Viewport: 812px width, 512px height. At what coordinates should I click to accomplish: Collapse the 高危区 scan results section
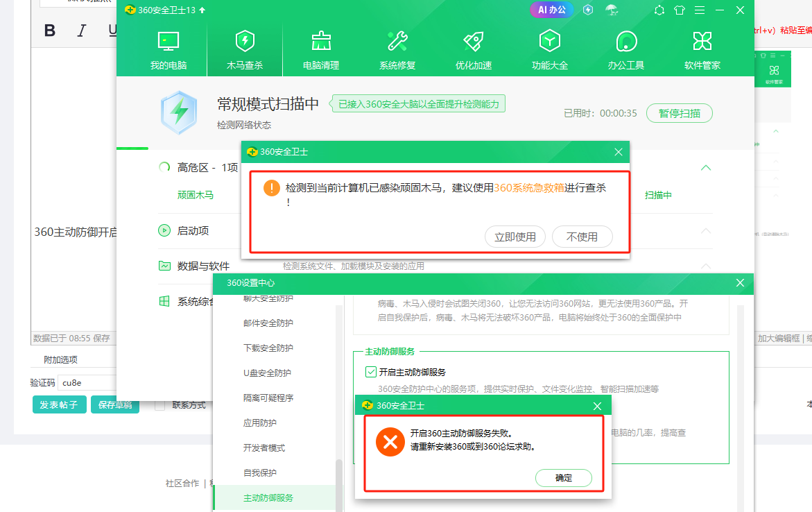[x=706, y=167]
